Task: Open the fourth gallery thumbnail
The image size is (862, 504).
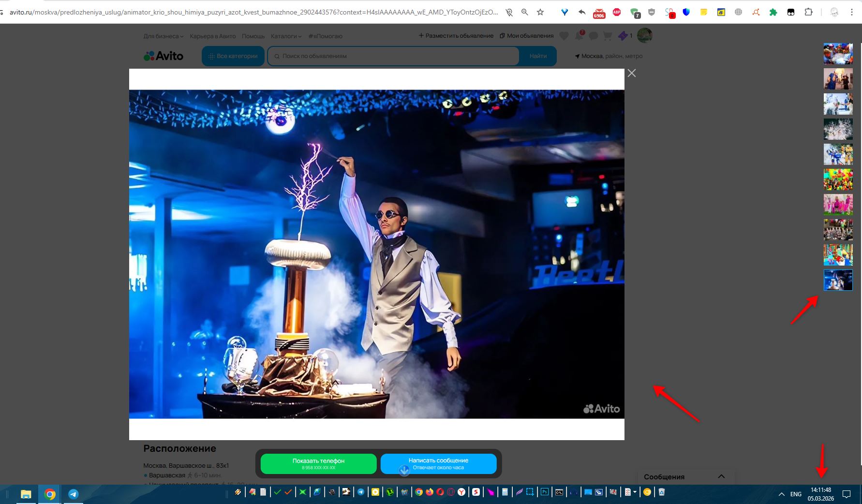Action: coord(838,129)
